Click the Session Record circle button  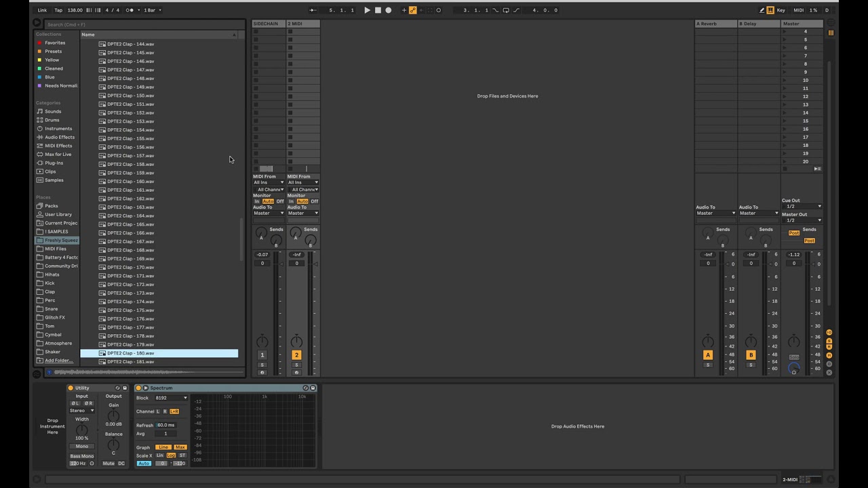(438, 10)
